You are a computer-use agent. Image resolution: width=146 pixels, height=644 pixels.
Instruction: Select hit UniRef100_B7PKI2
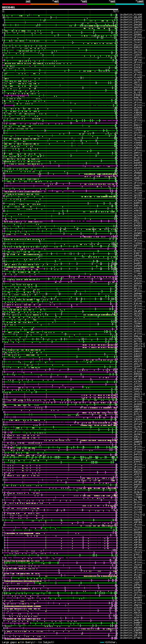(x=131, y=555)
